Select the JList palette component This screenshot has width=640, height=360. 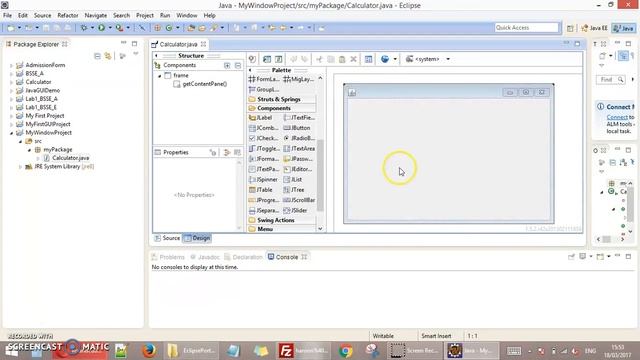click(293, 180)
